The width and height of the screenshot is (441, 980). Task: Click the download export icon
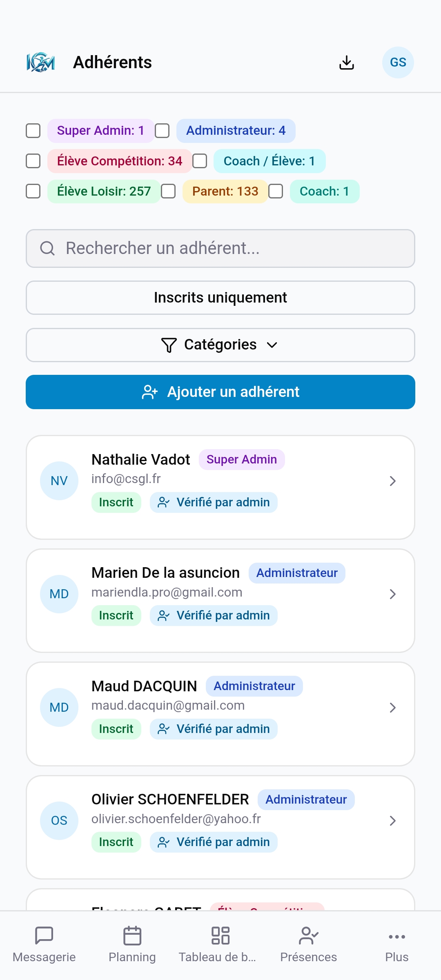pos(347,62)
